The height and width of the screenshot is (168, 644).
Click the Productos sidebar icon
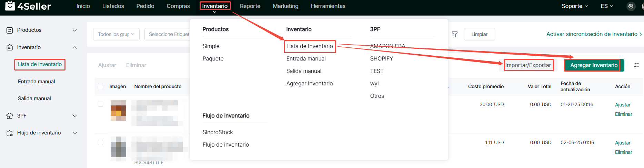10,30
